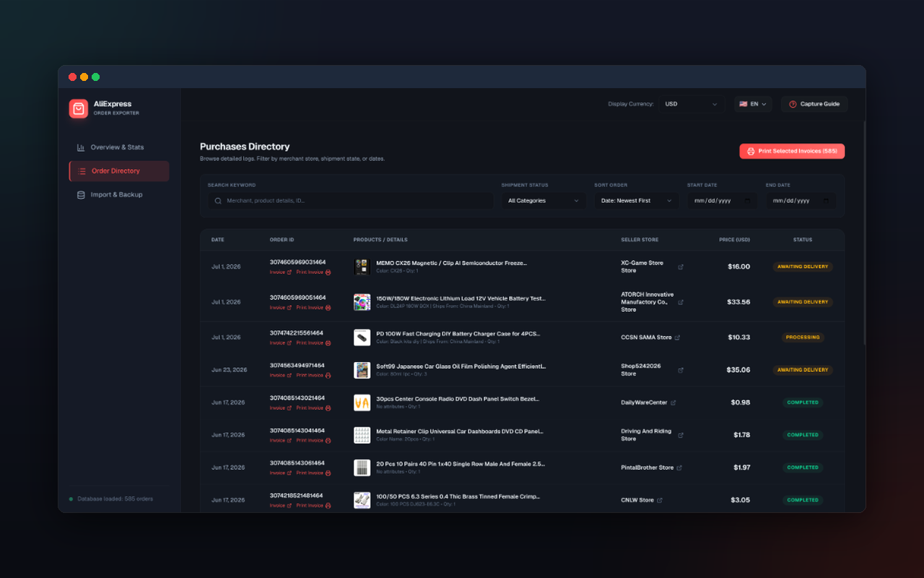Select Order Directory in the sidebar
924x578 pixels.
click(119, 171)
